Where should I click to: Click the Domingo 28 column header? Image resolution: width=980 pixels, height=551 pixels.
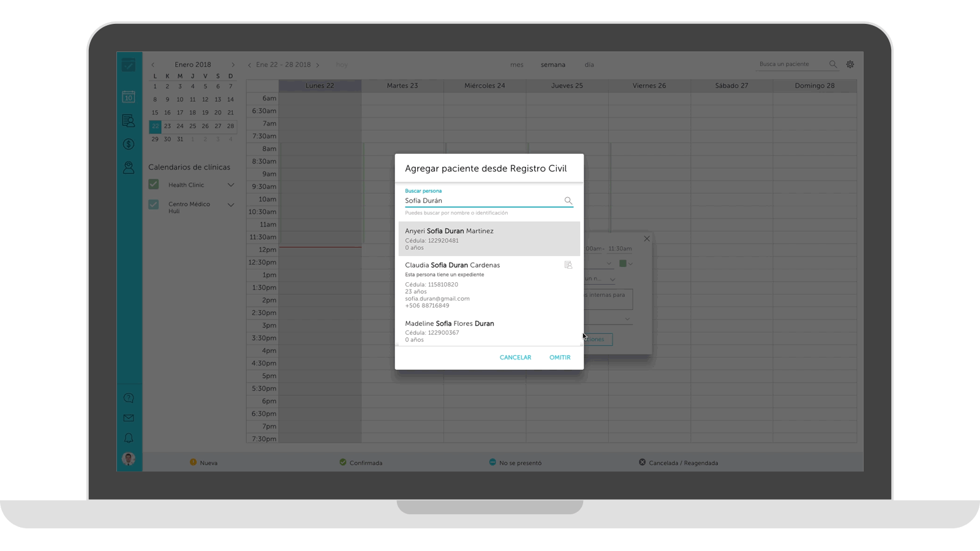[815, 86]
